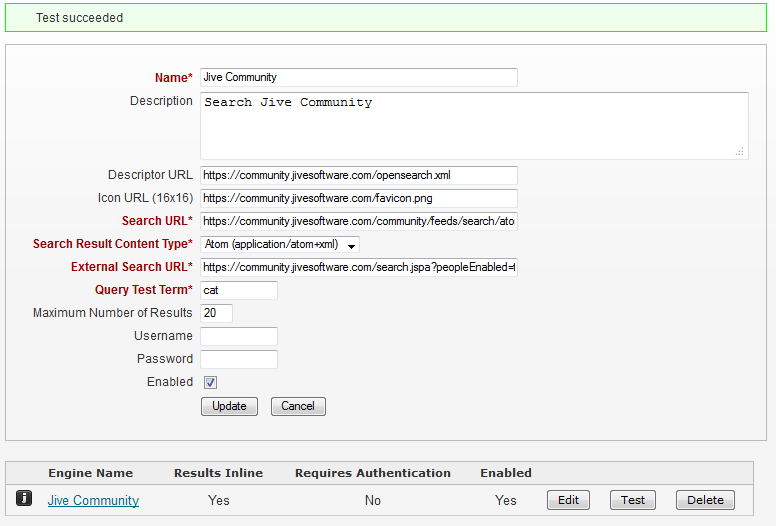
Task: Select the Icon URL field
Action: [x=359, y=198]
